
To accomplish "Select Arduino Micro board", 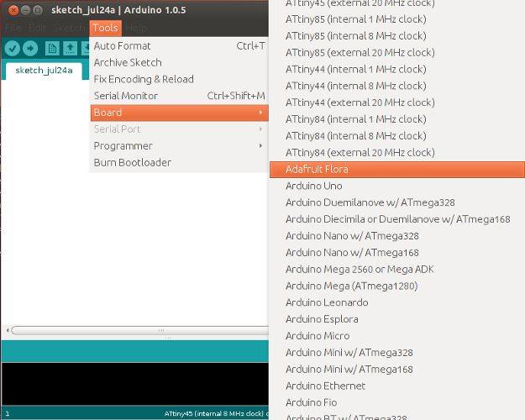I will [397, 336].
